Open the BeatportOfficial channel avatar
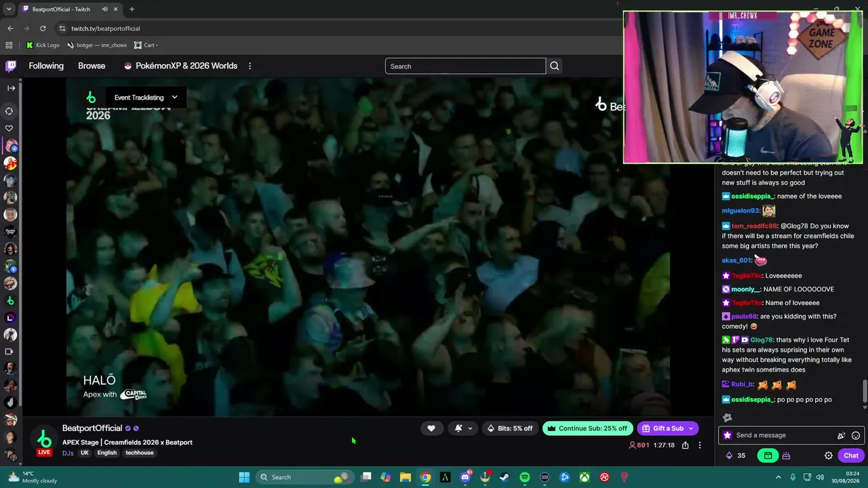 (x=44, y=438)
